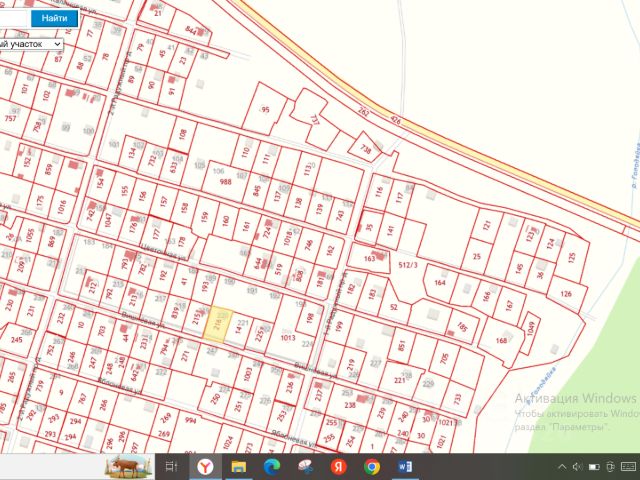
Task: Open the участок object type dropdown
Action: [31, 44]
